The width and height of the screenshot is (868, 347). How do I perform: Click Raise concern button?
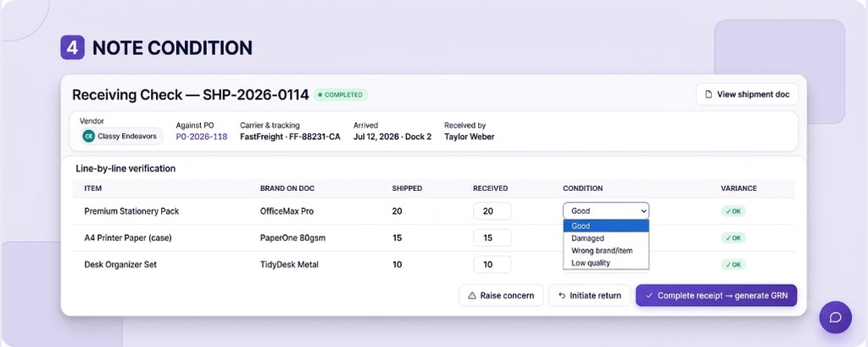pyautogui.click(x=501, y=295)
